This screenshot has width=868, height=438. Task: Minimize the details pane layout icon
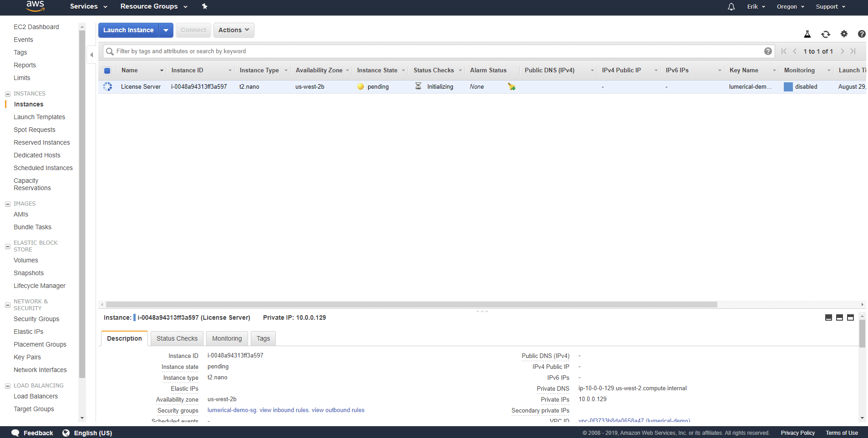pos(828,317)
